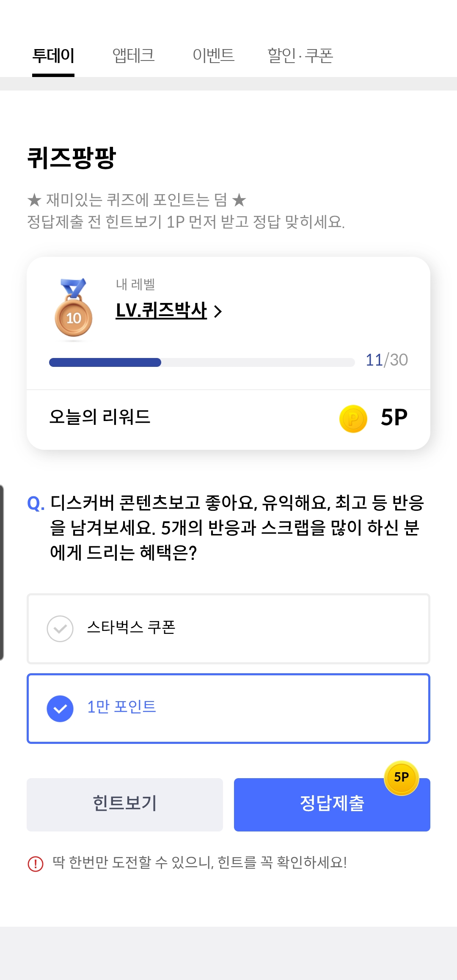
Task: Click the blue level progress bar
Action: (x=202, y=362)
